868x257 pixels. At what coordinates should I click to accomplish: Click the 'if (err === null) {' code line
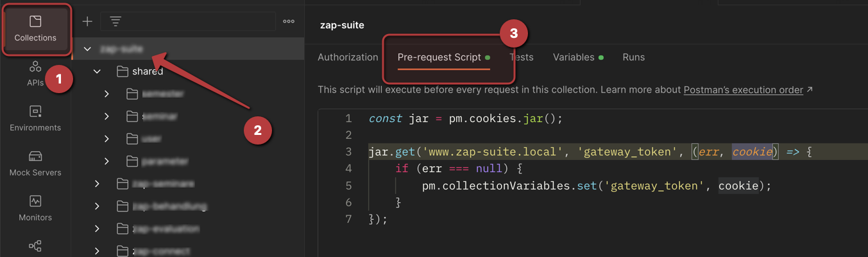[459, 169]
